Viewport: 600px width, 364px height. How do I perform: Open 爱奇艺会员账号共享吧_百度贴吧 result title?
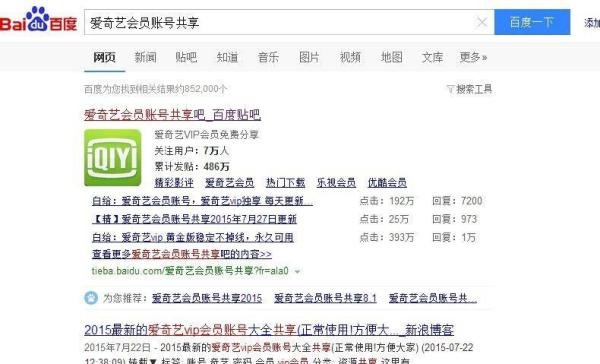173,114
